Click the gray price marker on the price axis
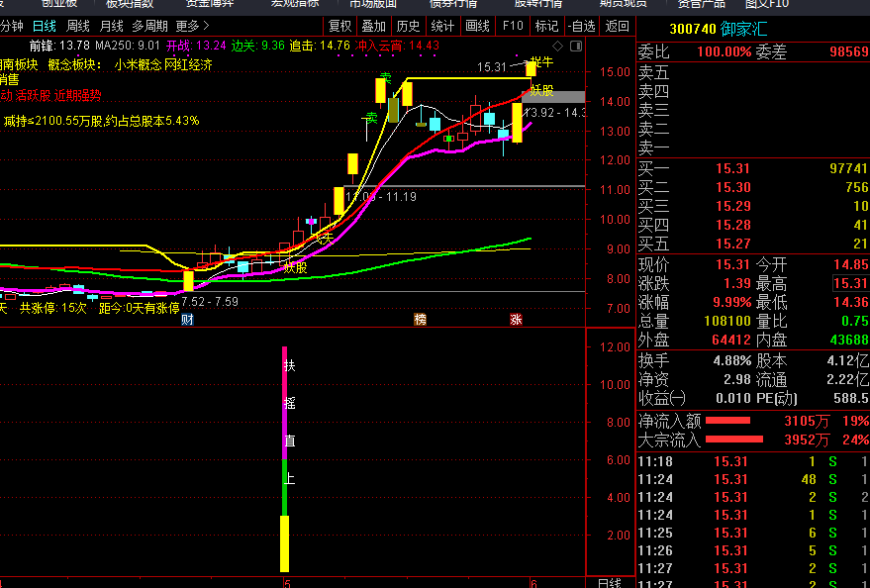The image size is (870, 588). 556,97
